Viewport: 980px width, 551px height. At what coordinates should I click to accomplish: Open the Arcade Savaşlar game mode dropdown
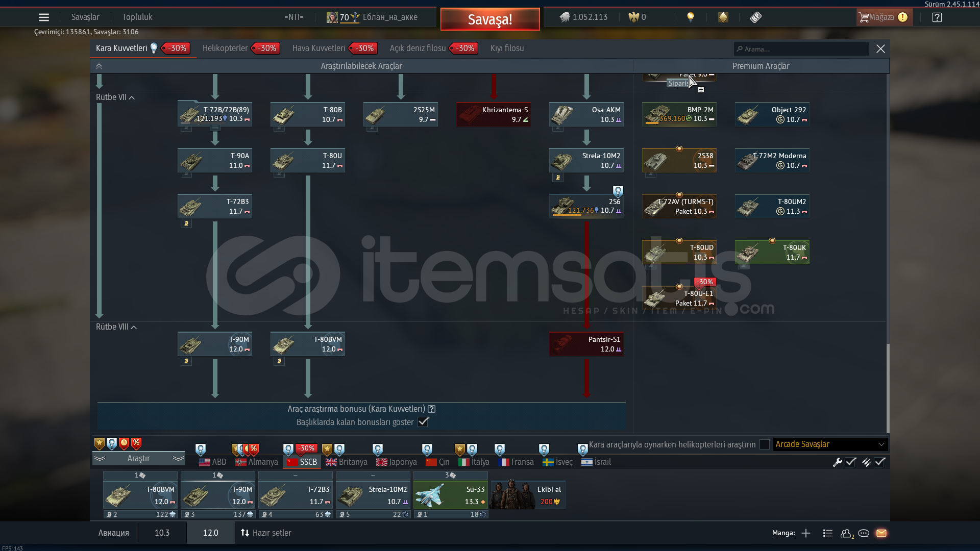[x=830, y=444]
